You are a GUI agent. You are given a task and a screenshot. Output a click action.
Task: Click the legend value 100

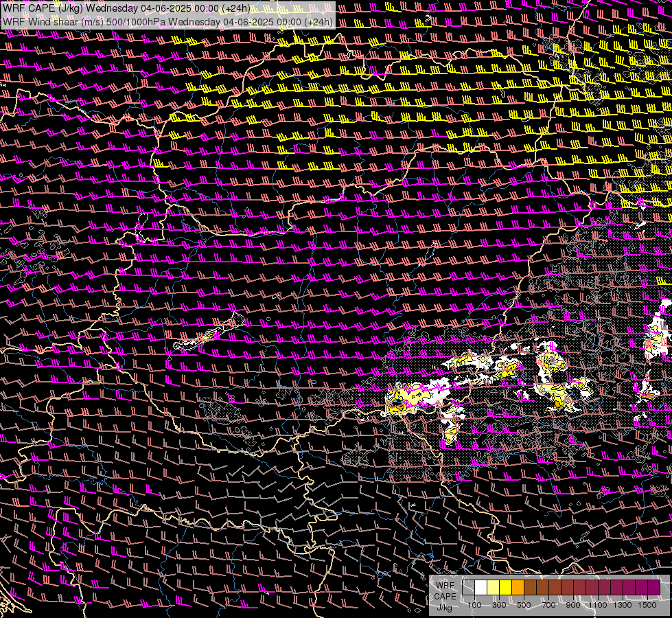[x=474, y=605]
